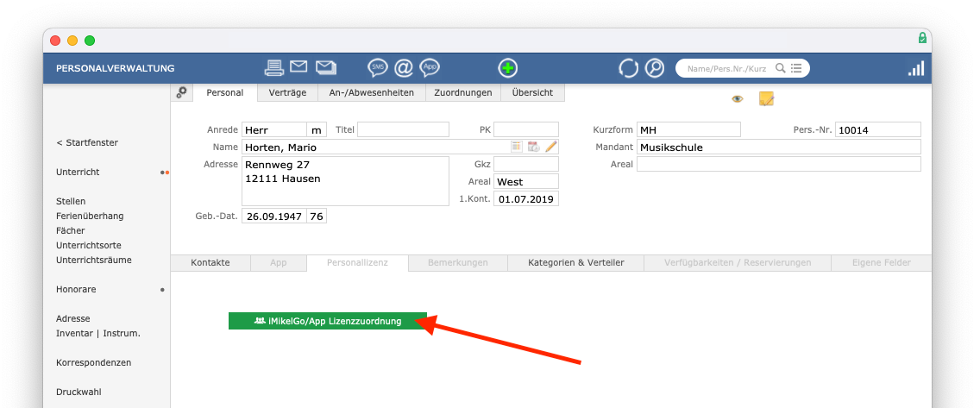Select the App sub-tab

click(x=279, y=263)
